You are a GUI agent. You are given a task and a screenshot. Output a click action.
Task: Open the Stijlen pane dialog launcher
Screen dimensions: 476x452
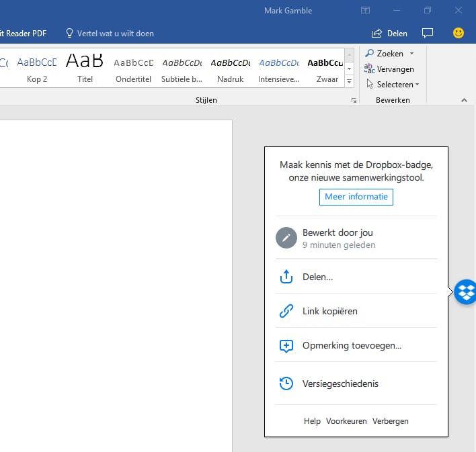point(354,101)
